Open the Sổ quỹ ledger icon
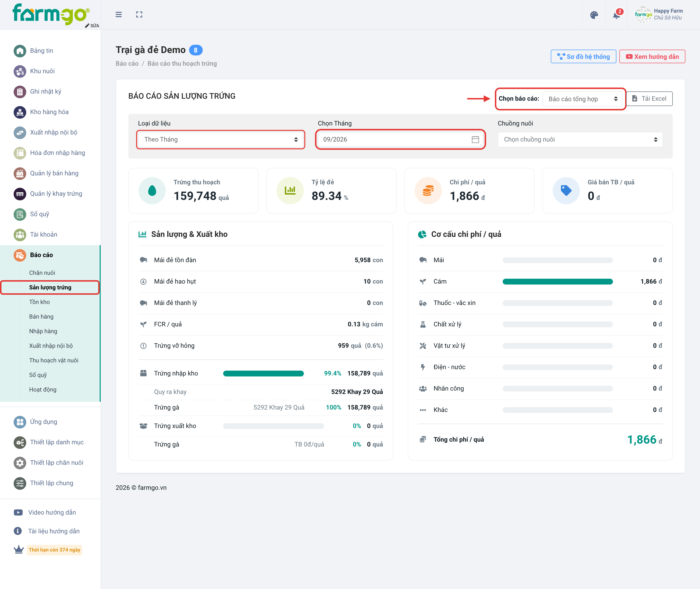Viewport: 700px width, 589px height. 20,214
